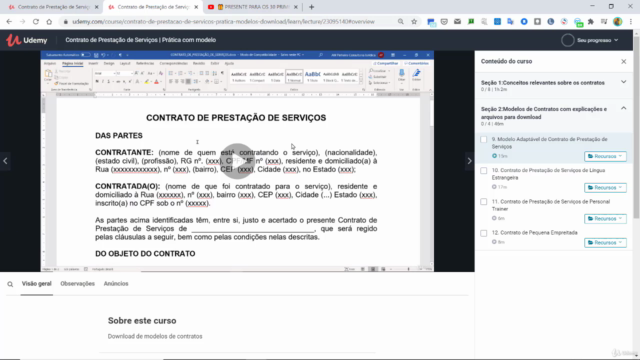Click the red font color button in Word

pyautogui.click(x=156, y=82)
